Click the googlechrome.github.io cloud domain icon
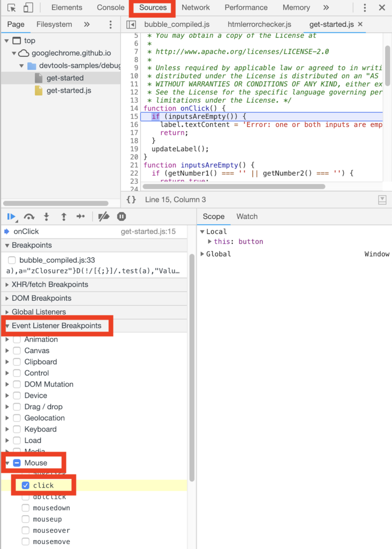The height and width of the screenshot is (549, 392). pyautogui.click(x=24, y=53)
